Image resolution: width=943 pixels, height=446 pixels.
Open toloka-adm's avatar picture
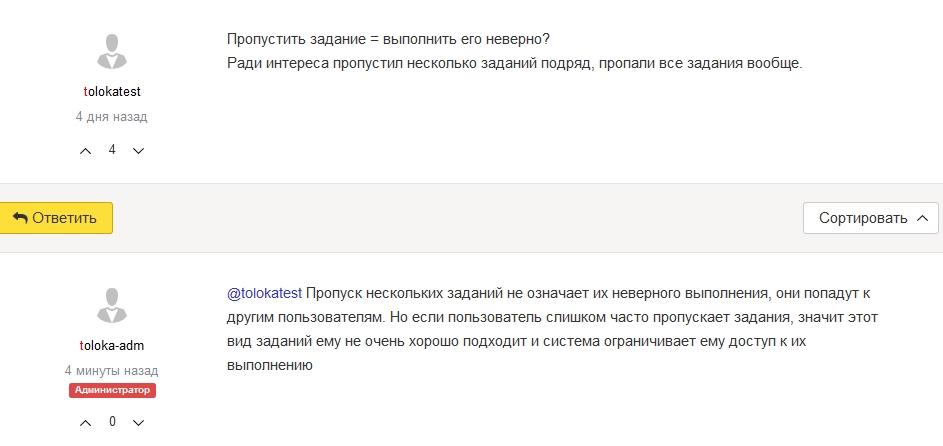click(112, 305)
